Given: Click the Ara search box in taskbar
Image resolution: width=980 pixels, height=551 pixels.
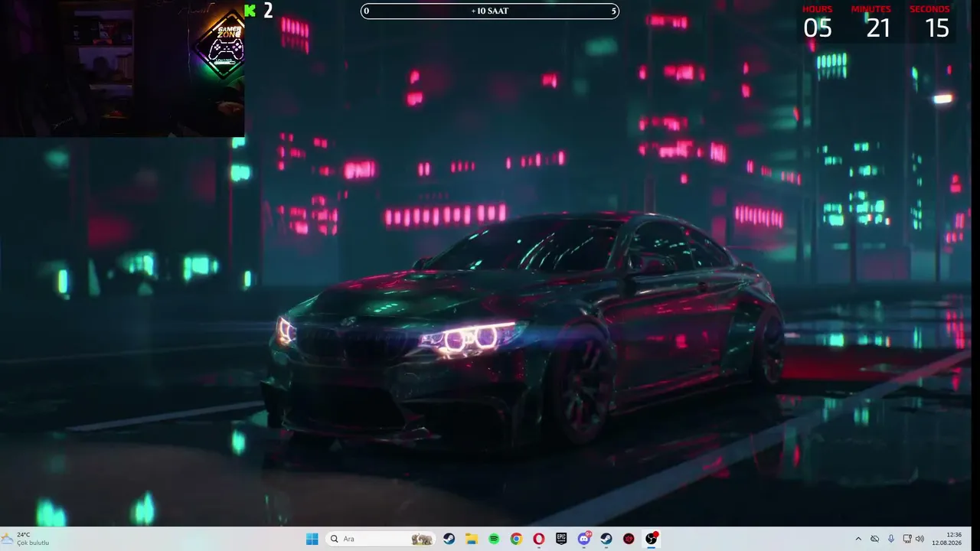Looking at the screenshot, I should pyautogui.click(x=381, y=539).
